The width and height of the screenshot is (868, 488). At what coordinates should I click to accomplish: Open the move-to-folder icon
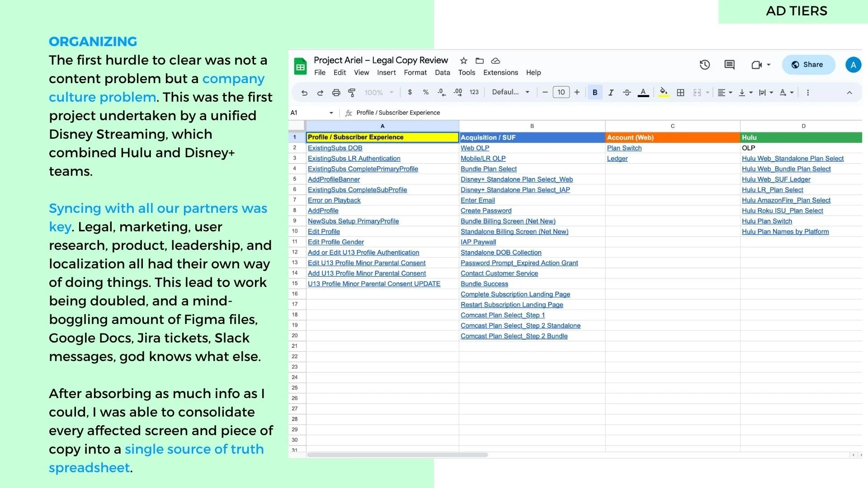pos(480,61)
